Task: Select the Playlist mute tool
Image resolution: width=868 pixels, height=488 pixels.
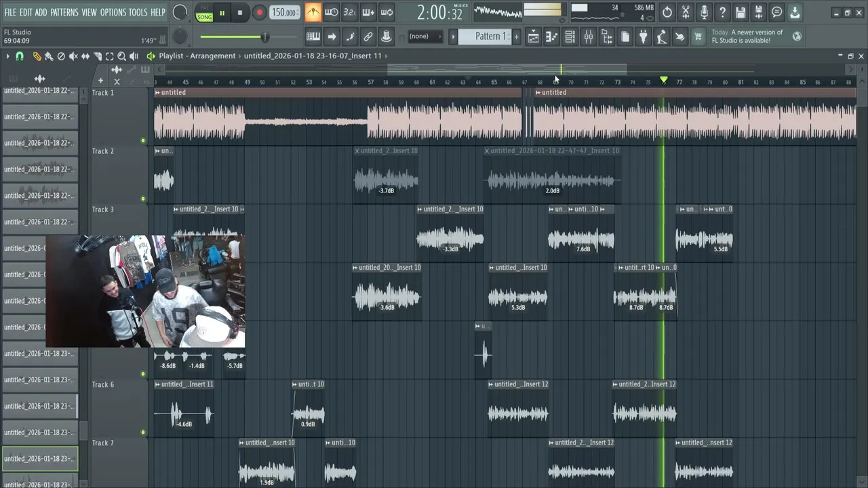Action: [x=73, y=56]
